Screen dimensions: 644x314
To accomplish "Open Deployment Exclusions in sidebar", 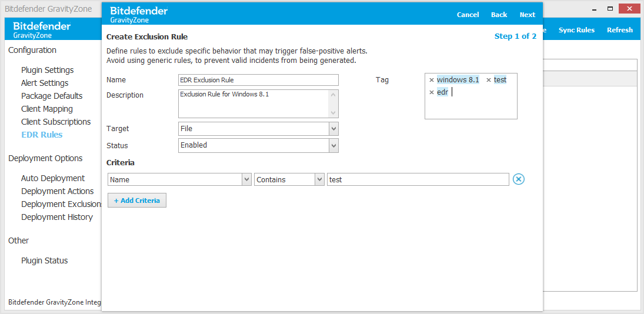I will point(61,204).
